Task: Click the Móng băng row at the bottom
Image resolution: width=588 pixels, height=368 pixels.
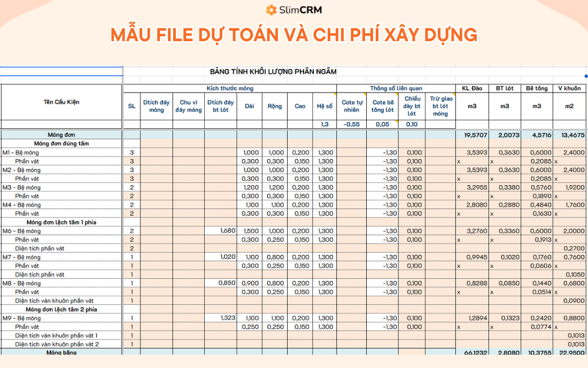Action: pos(63,353)
